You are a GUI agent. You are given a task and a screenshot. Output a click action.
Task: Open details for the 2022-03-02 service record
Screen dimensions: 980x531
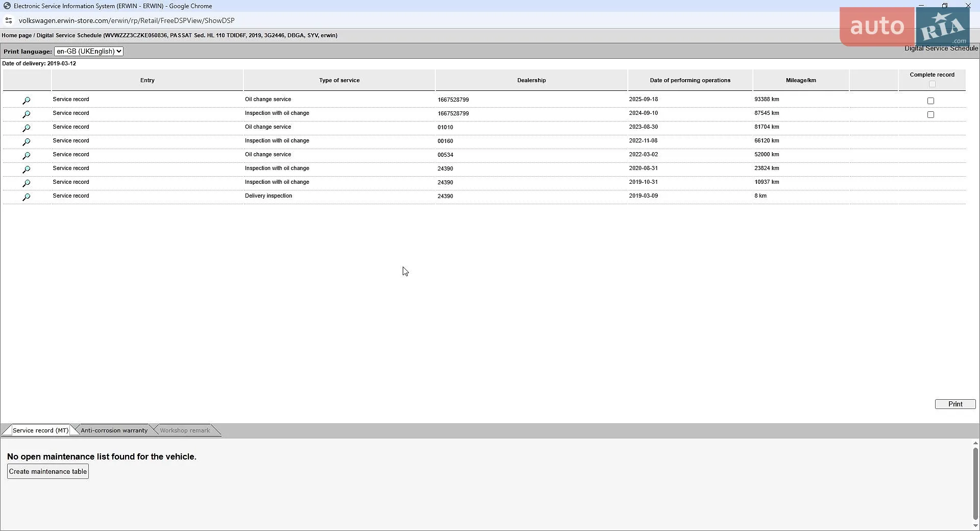[27, 156]
